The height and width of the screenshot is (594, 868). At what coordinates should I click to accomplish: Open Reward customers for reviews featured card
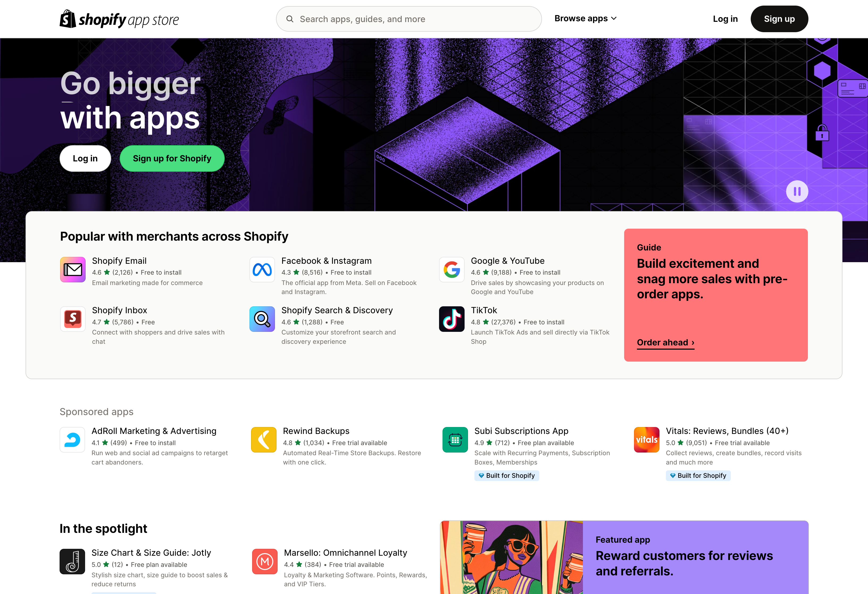pos(684,563)
